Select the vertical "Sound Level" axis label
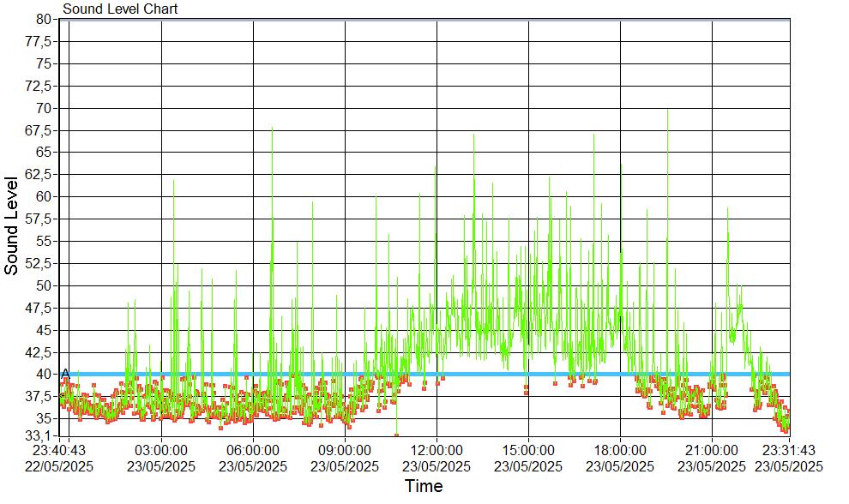Viewport: 849px width, 504px height. [12, 225]
